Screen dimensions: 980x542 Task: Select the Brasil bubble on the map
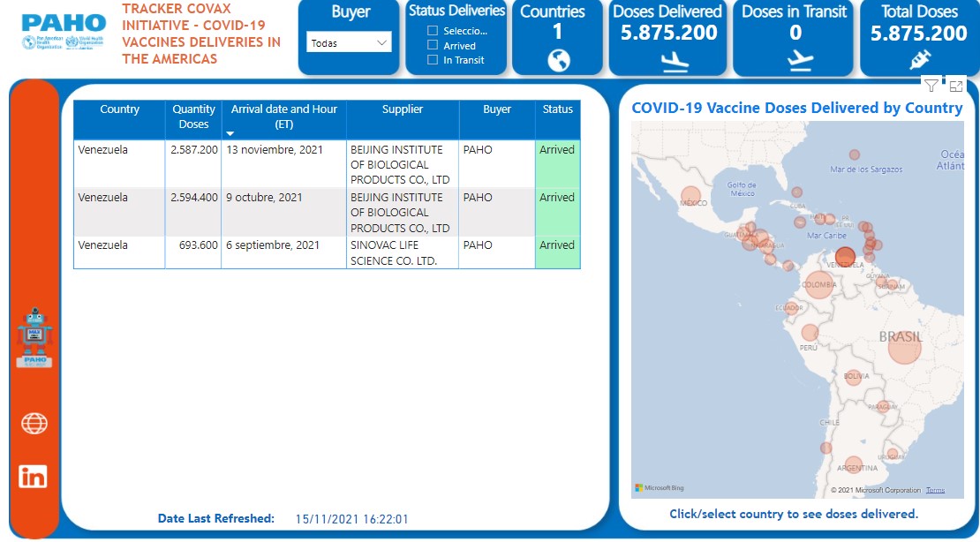pyautogui.click(x=904, y=347)
